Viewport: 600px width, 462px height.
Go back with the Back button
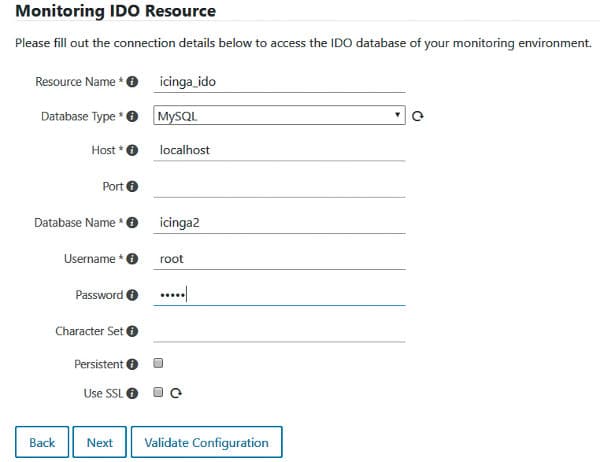(x=42, y=442)
